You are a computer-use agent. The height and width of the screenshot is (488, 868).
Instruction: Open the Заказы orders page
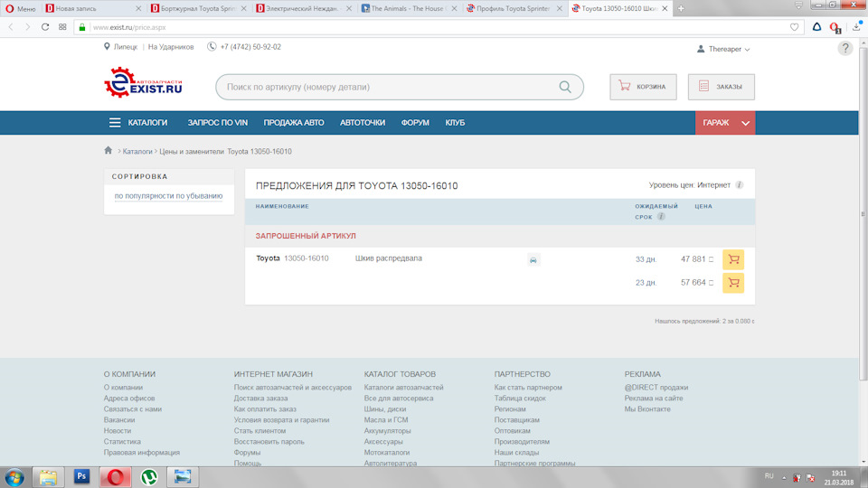pyautogui.click(x=721, y=87)
